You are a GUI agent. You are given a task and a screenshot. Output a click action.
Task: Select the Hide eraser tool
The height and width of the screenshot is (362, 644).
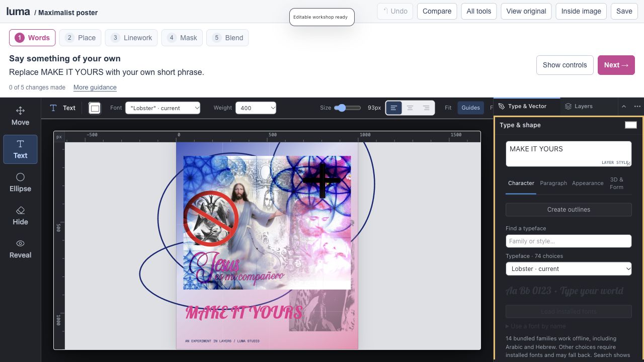click(x=20, y=215)
